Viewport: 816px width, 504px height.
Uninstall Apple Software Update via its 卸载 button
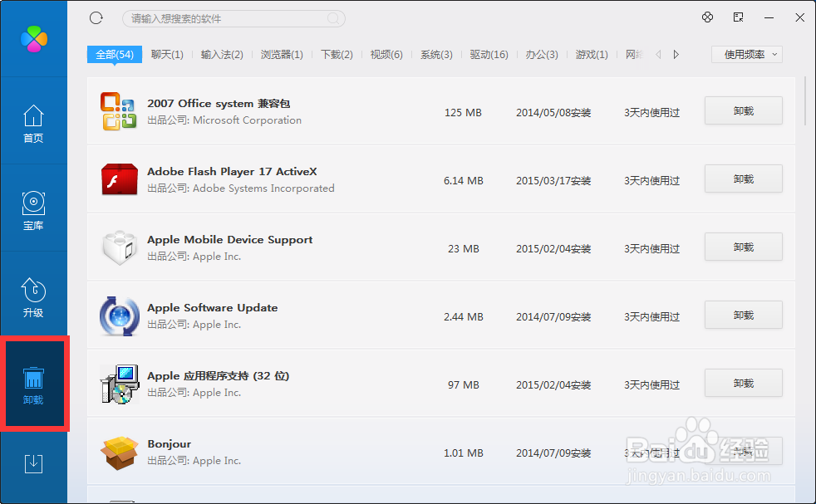pyautogui.click(x=743, y=315)
